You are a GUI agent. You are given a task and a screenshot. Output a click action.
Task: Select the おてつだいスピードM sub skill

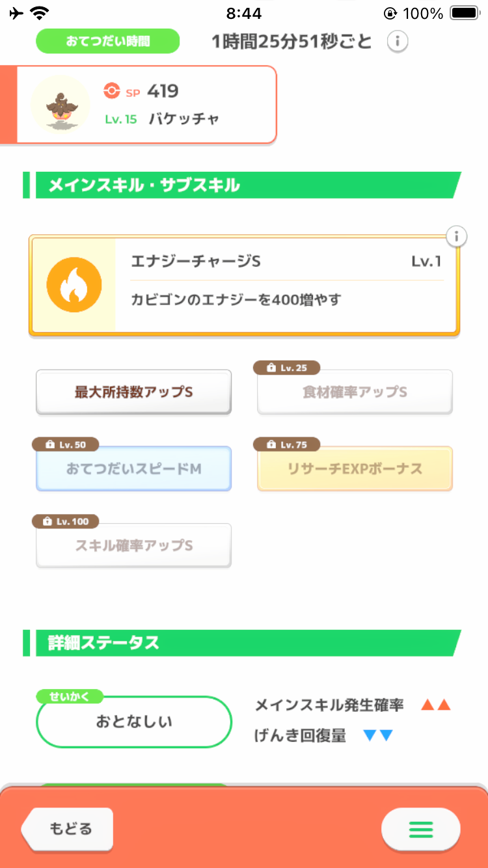click(x=133, y=469)
